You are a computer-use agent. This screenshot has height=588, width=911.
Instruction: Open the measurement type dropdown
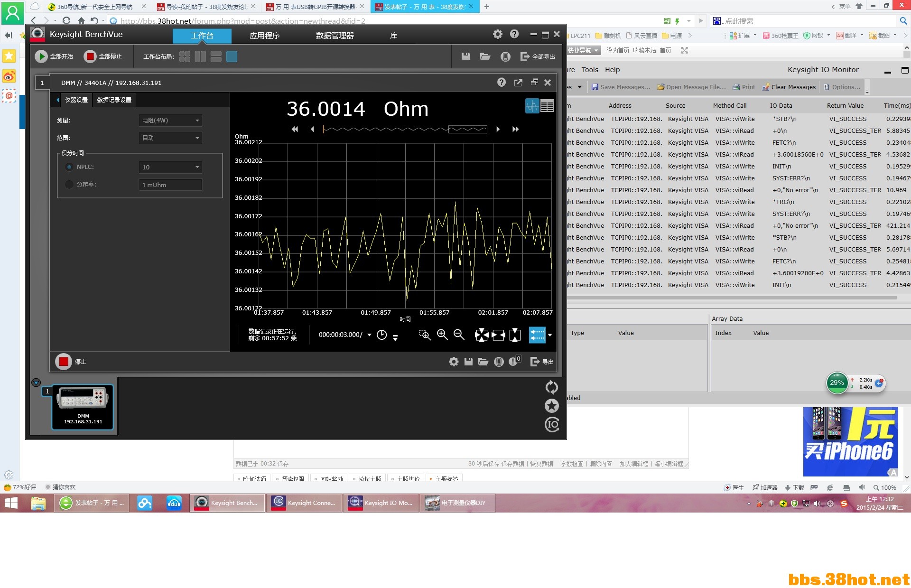[x=170, y=121]
